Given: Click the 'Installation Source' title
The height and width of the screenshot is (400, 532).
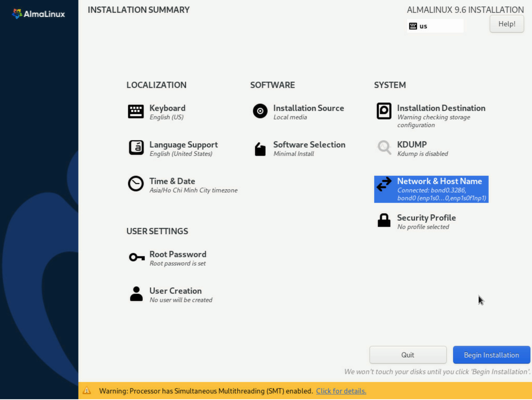Looking at the screenshot, I should pos(309,108).
